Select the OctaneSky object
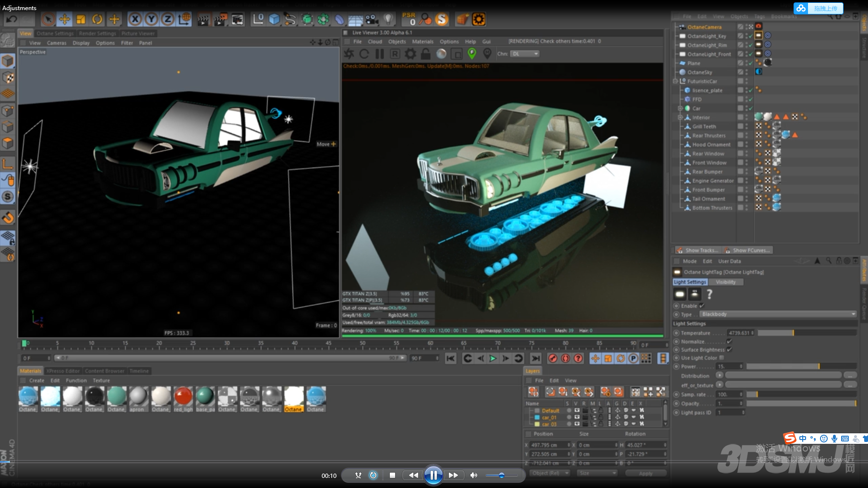 pos(699,72)
